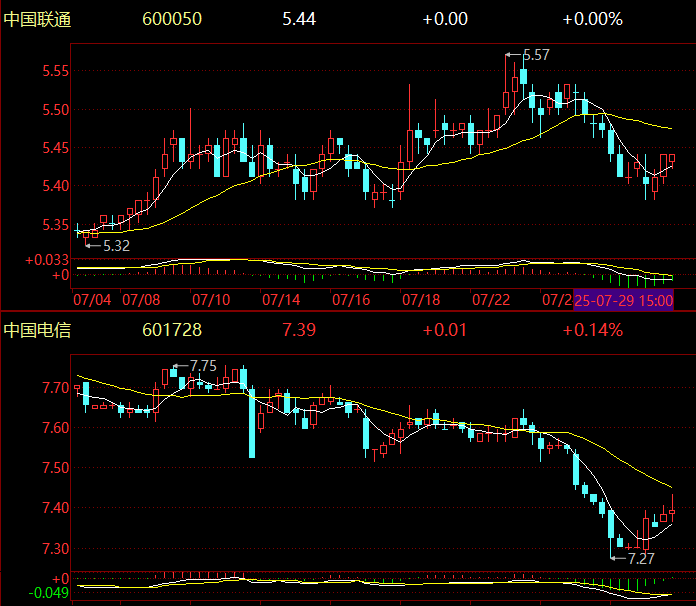The height and width of the screenshot is (606, 696).
Task: Click the 25-07-29 15:00 time label
Action: [x=624, y=301]
